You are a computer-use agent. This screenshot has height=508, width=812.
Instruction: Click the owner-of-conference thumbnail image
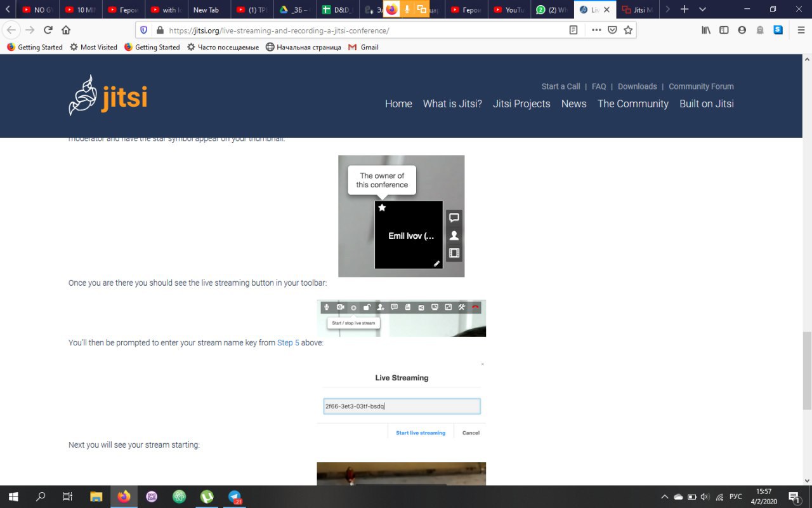(x=401, y=216)
